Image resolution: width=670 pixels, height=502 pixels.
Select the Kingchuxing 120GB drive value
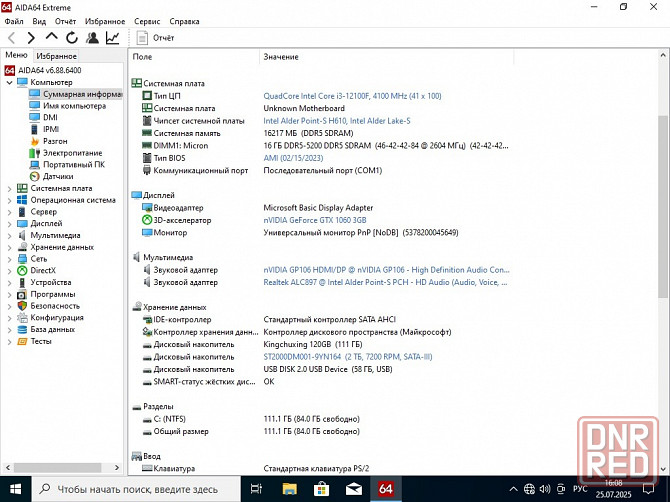pyautogui.click(x=313, y=344)
